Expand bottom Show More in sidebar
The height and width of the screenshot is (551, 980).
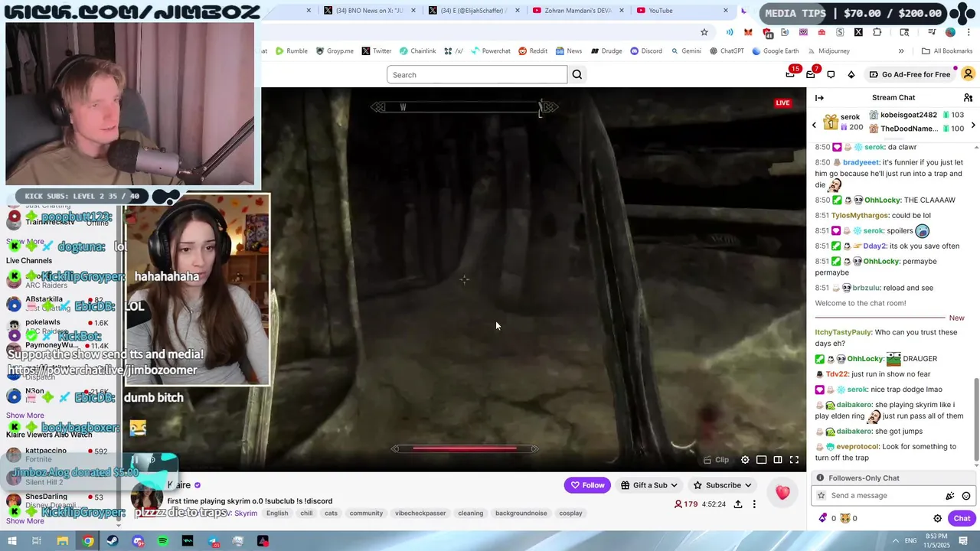[x=25, y=521]
